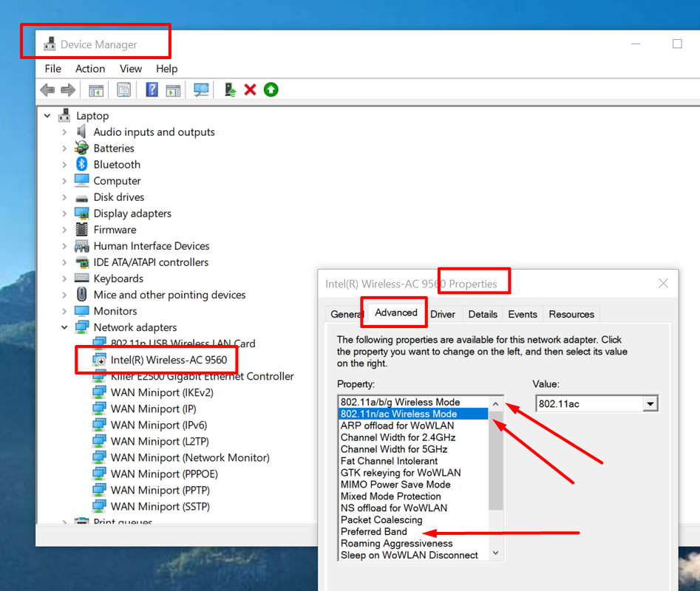Click Scan for hardware changes monitor icon
The width and height of the screenshot is (700, 591).
[x=201, y=90]
